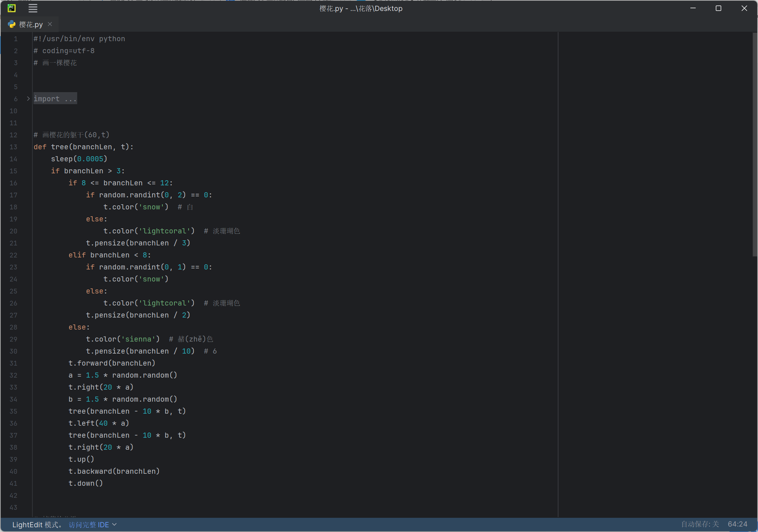Click 't.up()' on line 39

pos(81,459)
